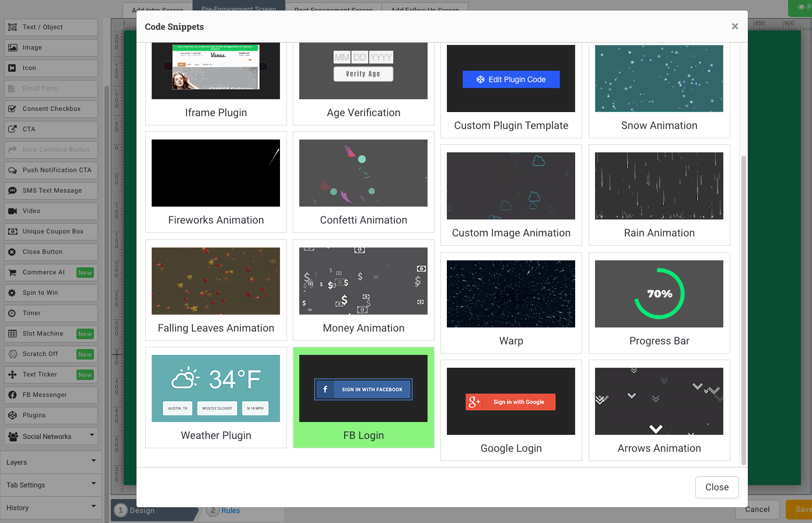
Task: Click the Image tool icon
Action: tap(12, 47)
